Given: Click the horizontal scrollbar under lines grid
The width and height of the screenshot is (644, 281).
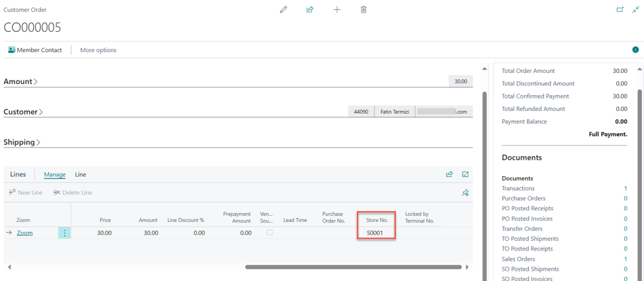Looking at the screenshot, I should click(x=353, y=266).
